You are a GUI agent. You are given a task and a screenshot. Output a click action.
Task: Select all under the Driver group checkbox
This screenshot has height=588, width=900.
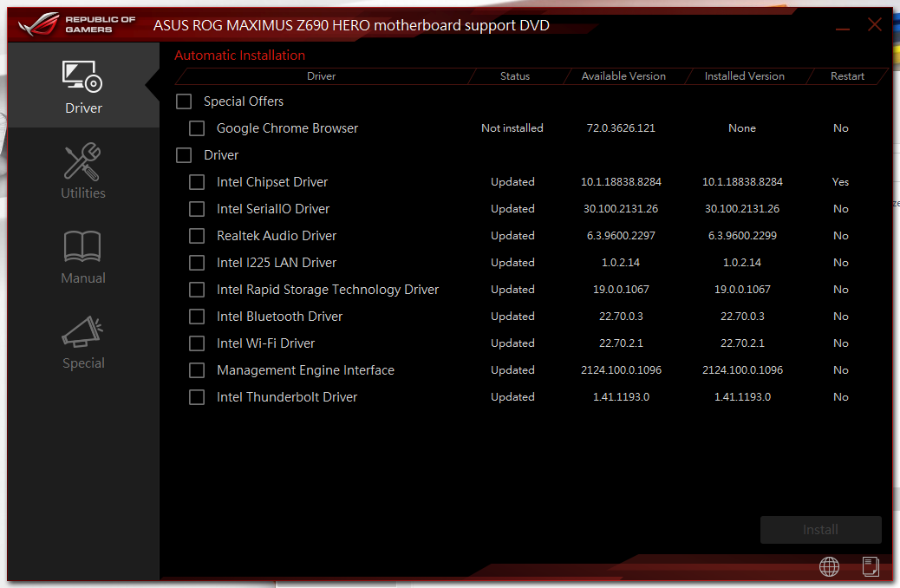pyautogui.click(x=184, y=155)
